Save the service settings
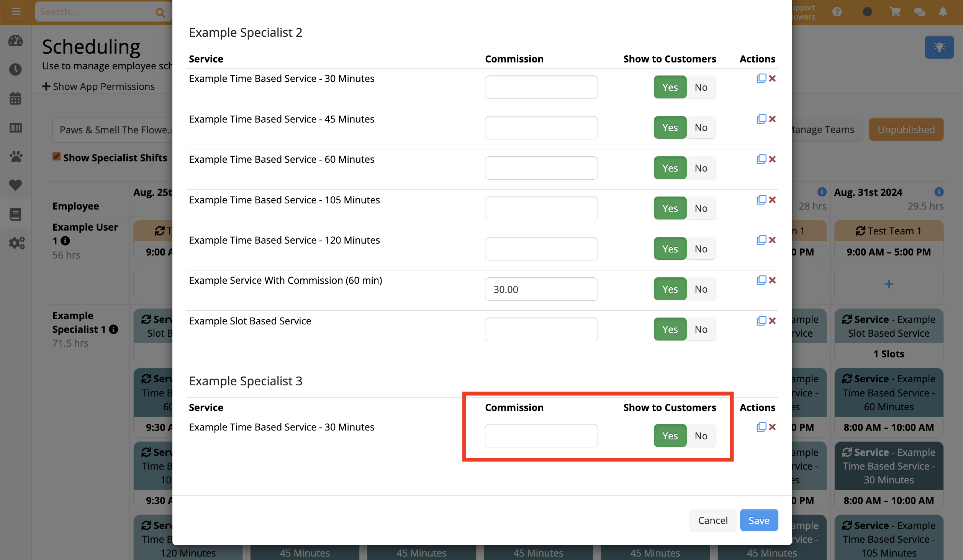The image size is (963, 560). (x=759, y=520)
